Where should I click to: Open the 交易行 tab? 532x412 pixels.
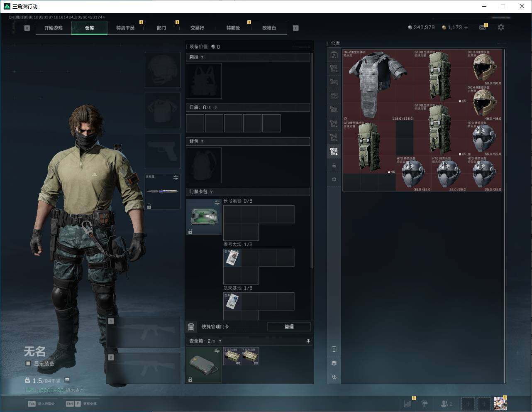[197, 28]
